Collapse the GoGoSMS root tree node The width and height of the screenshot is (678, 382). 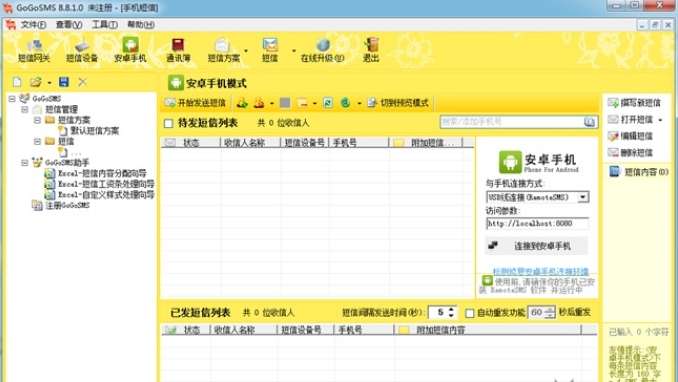[12, 99]
